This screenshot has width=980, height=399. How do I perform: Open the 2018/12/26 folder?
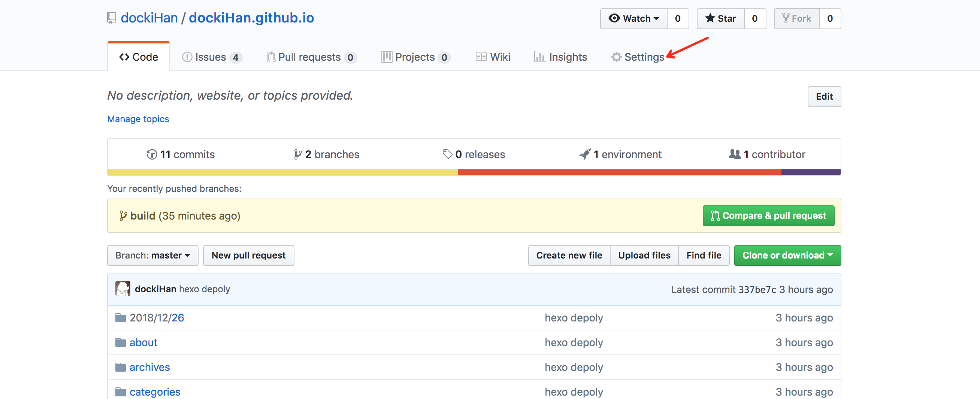click(157, 318)
